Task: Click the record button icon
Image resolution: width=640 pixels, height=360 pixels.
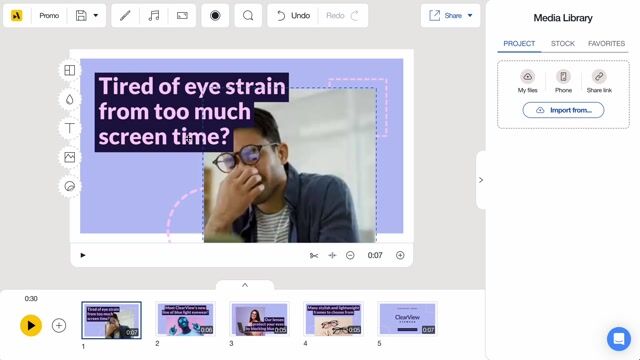Action: (x=215, y=16)
